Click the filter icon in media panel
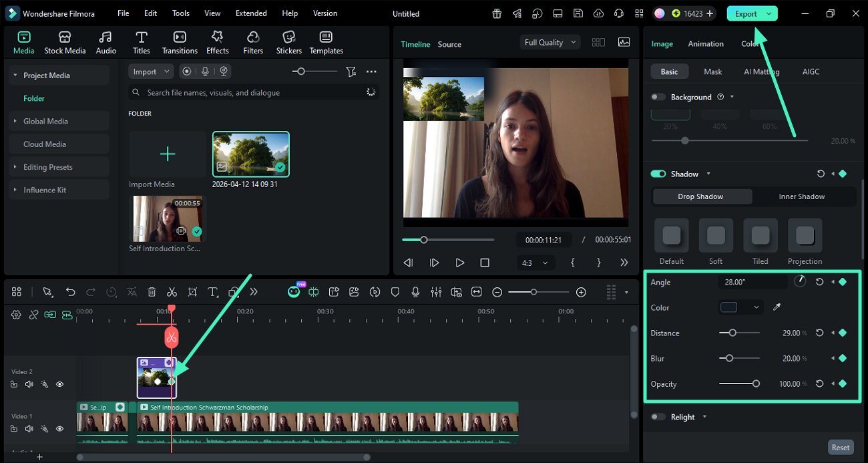The image size is (868, 463). pos(351,71)
